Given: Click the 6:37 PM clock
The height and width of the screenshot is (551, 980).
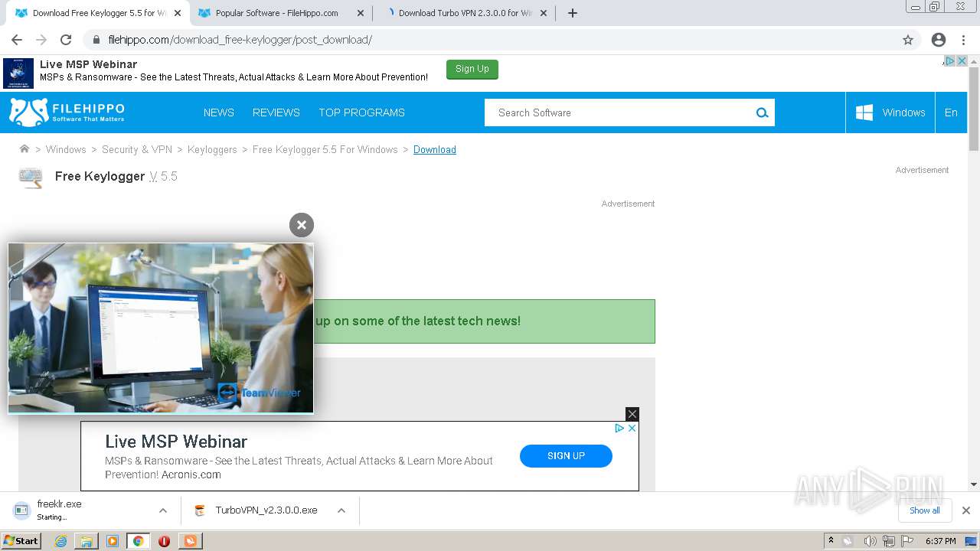Looking at the screenshot, I should pos(940,541).
